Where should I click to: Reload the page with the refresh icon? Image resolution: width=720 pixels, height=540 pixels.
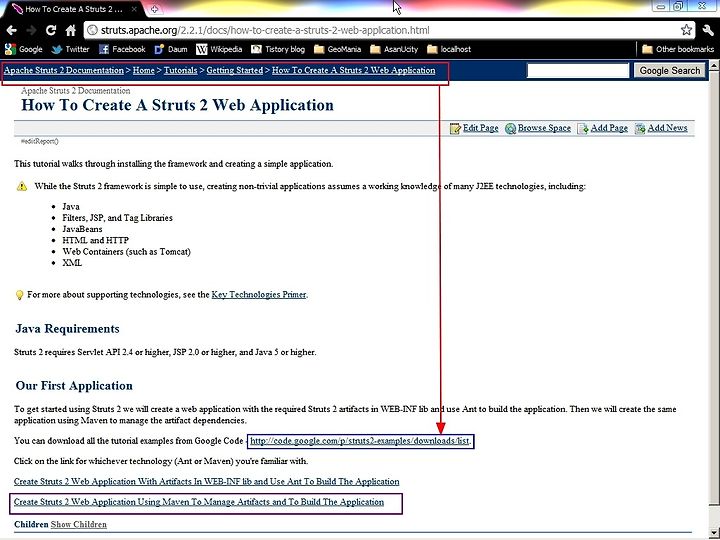coord(51,30)
